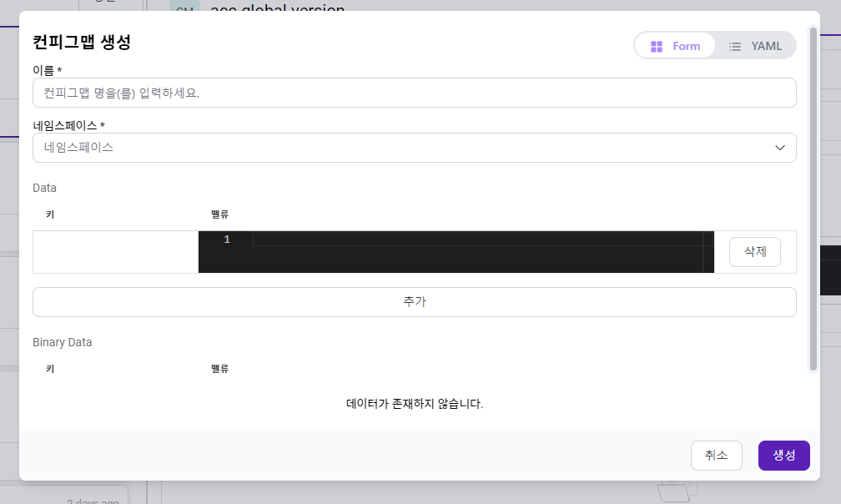Click the 키 header under Data
The height and width of the screenshot is (504, 841).
click(50, 214)
